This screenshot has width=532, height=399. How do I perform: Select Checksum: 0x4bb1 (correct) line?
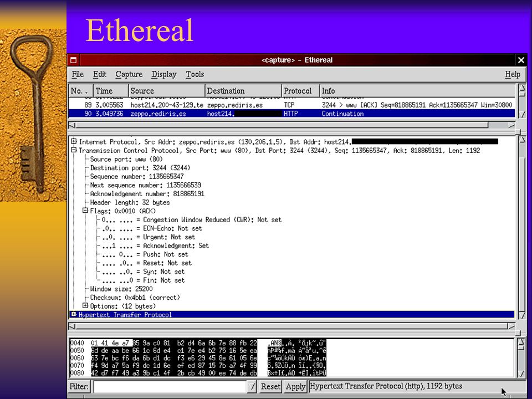pos(135,298)
